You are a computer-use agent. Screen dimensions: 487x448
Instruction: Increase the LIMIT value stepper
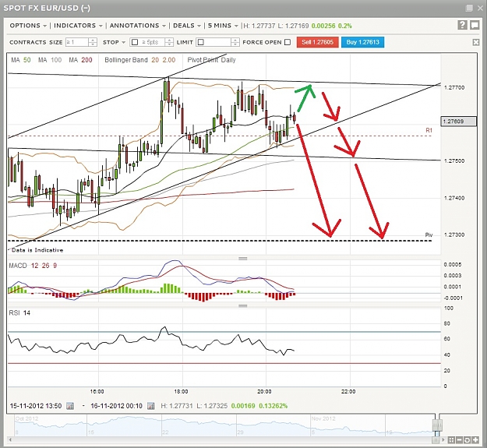(235, 40)
